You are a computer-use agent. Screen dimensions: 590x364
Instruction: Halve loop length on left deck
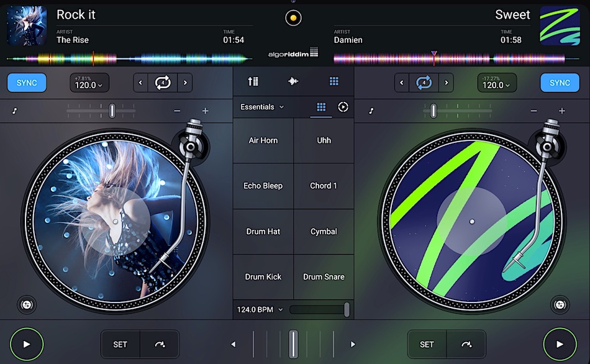[140, 83]
